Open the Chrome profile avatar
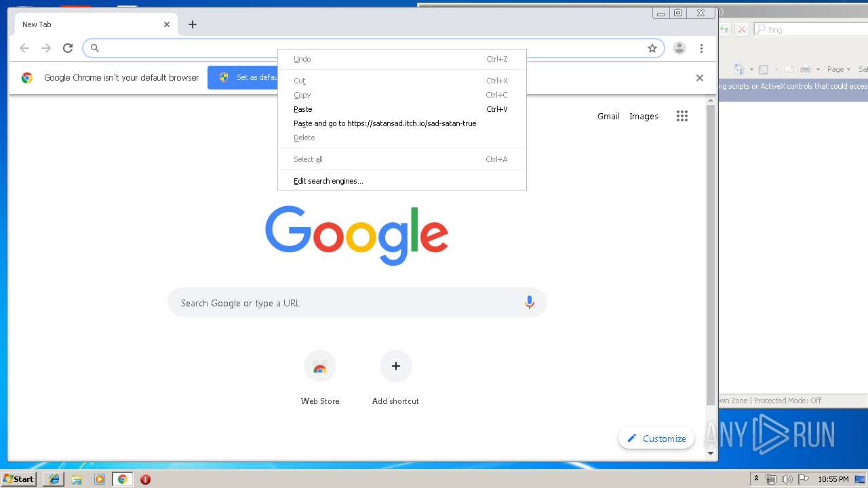The height and width of the screenshot is (488, 868). pyautogui.click(x=679, y=48)
